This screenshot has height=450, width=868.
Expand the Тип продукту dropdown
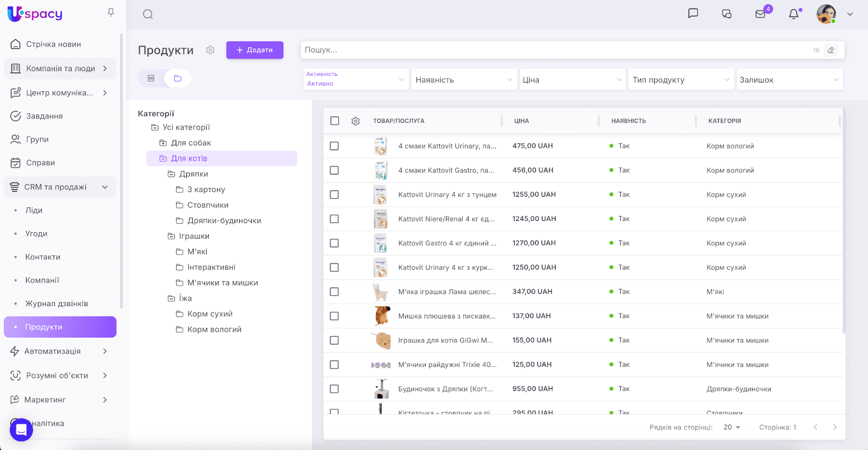click(680, 80)
